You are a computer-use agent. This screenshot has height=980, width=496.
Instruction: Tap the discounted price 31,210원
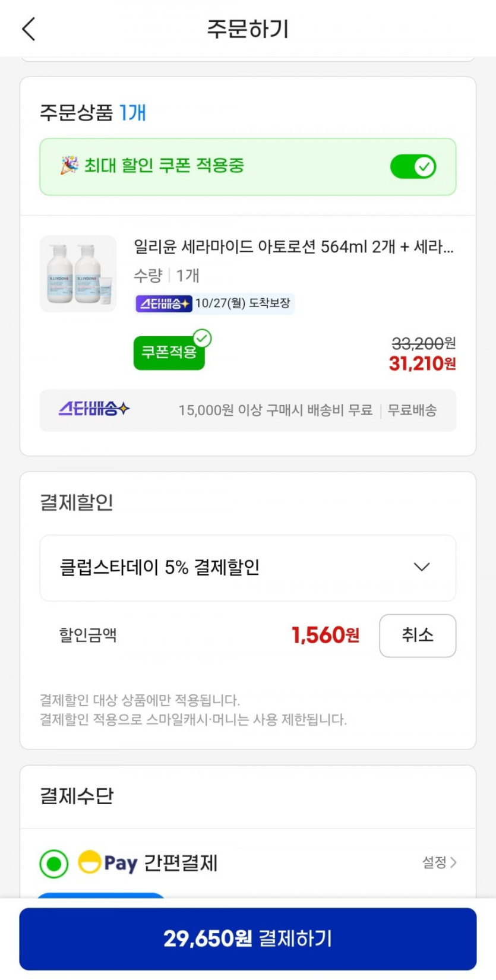(x=422, y=363)
